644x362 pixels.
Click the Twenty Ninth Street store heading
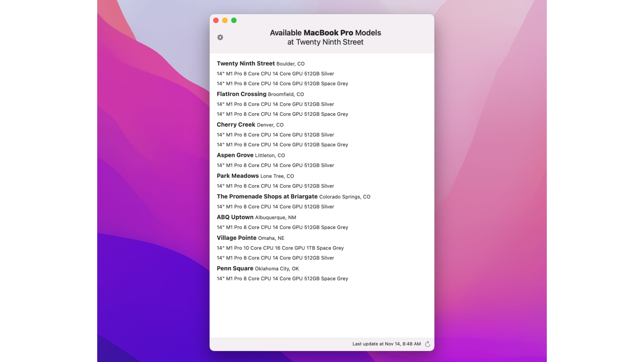click(246, 64)
